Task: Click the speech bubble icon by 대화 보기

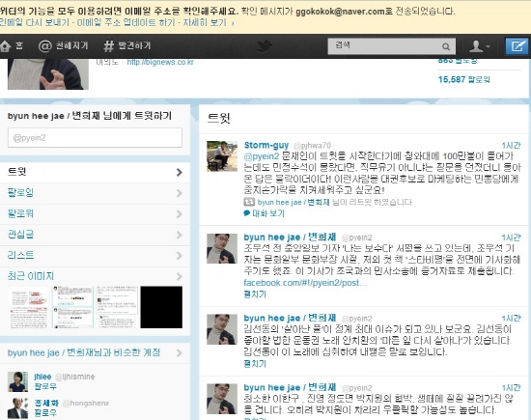Action: 247,213
